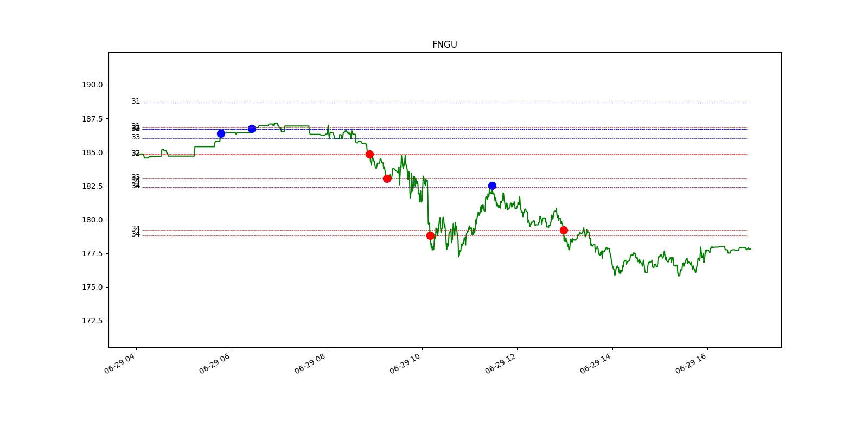Click the 180.0 y-axis label
Screen dimensions: 868x434
pyautogui.click(x=92, y=220)
